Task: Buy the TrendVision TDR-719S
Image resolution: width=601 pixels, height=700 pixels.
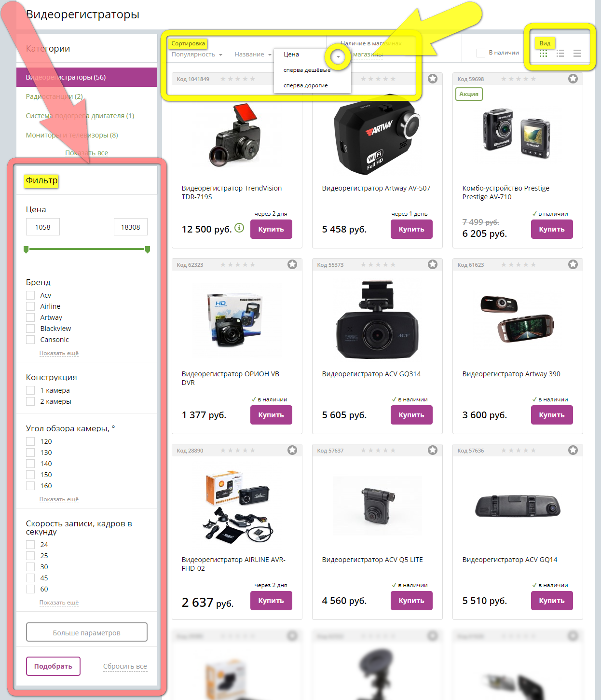Action: 271,229
